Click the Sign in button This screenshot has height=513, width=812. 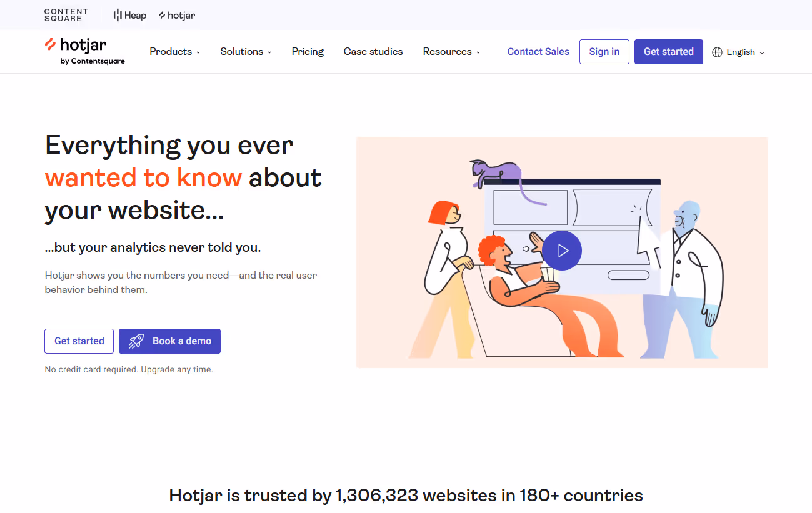(x=604, y=52)
